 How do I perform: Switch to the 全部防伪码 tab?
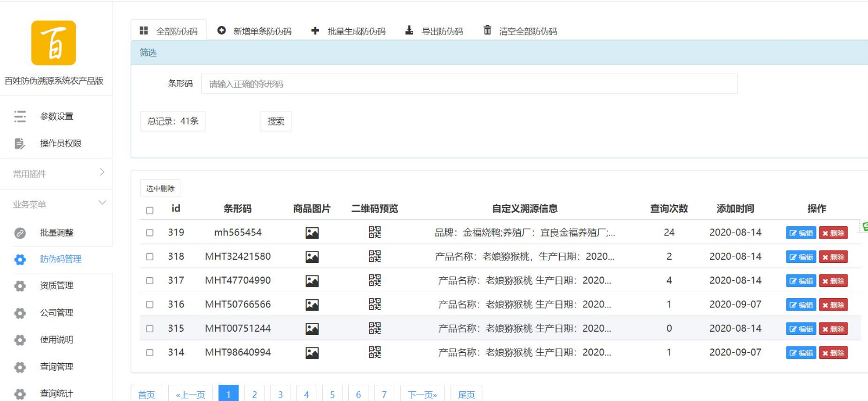point(169,31)
